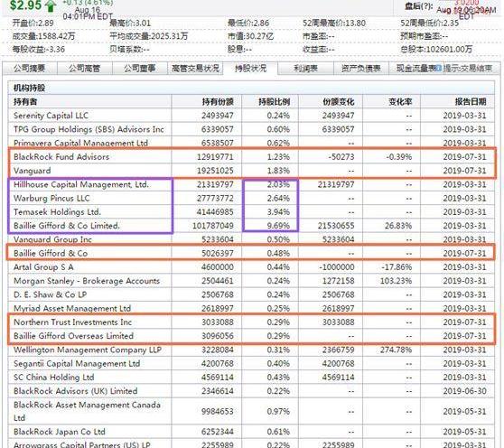Viewport: 504px width, 448px height.
Task: Click the 变化率 column header
Action: click(x=400, y=102)
